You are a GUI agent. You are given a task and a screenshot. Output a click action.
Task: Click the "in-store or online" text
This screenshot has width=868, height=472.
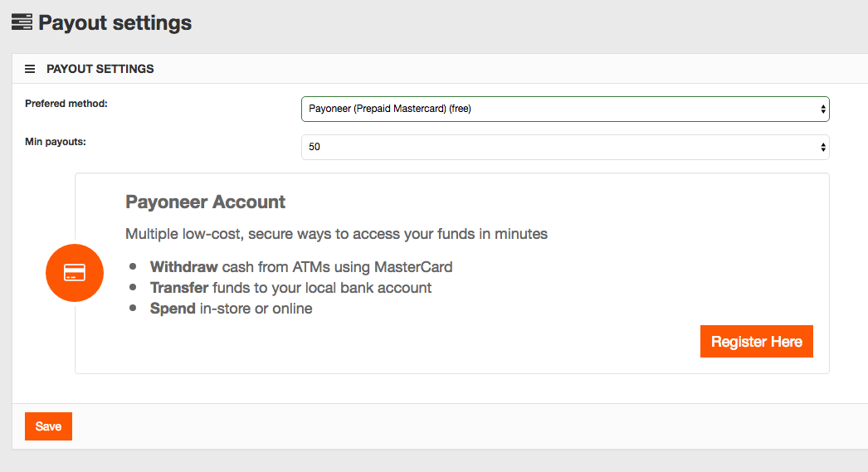pyautogui.click(x=256, y=309)
